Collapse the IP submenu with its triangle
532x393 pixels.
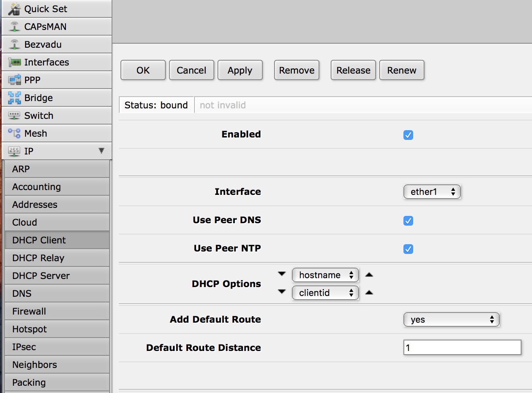click(x=101, y=150)
